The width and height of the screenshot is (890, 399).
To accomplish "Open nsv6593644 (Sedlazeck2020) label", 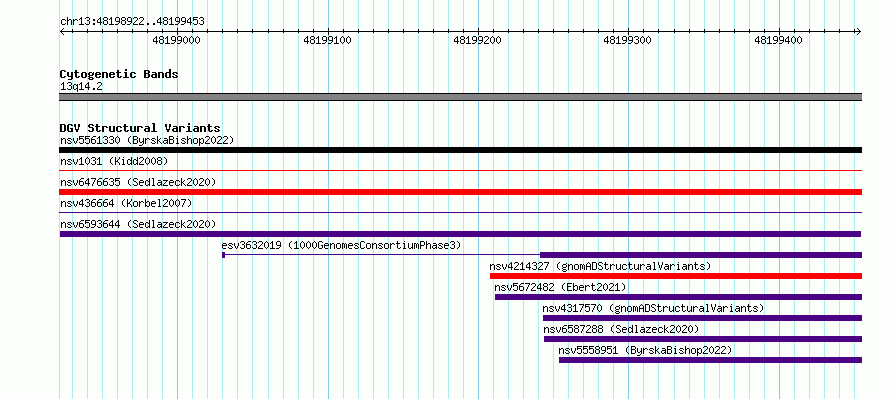I will [x=138, y=224].
